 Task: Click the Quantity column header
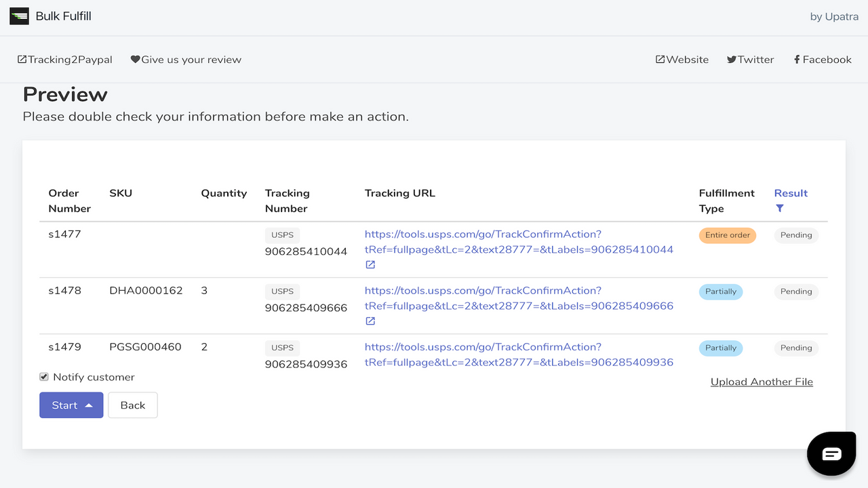tap(224, 193)
